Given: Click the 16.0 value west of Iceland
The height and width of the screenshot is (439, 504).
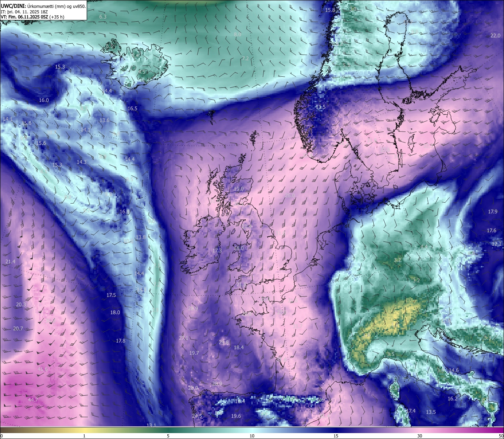Looking at the screenshot, I should pos(44,100).
